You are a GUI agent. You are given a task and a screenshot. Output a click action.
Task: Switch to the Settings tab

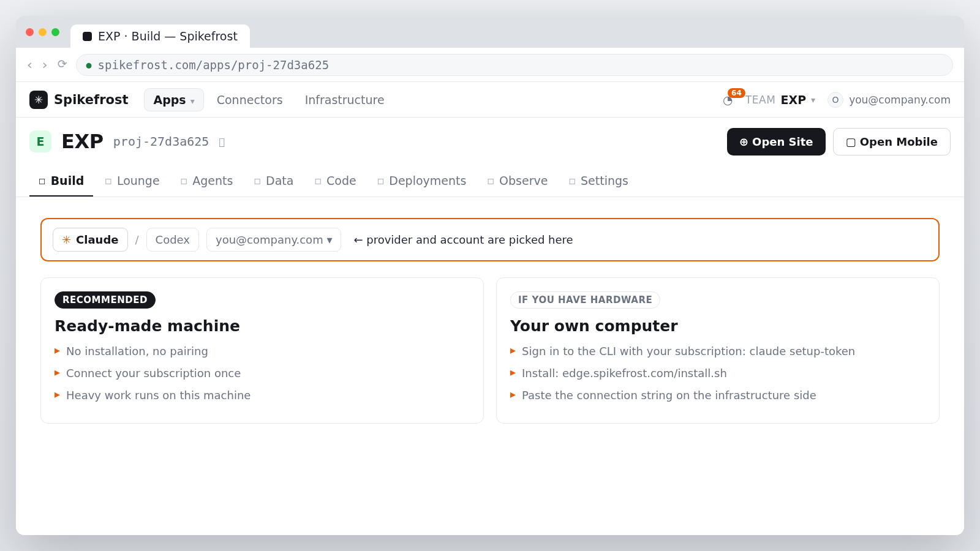[x=598, y=181]
